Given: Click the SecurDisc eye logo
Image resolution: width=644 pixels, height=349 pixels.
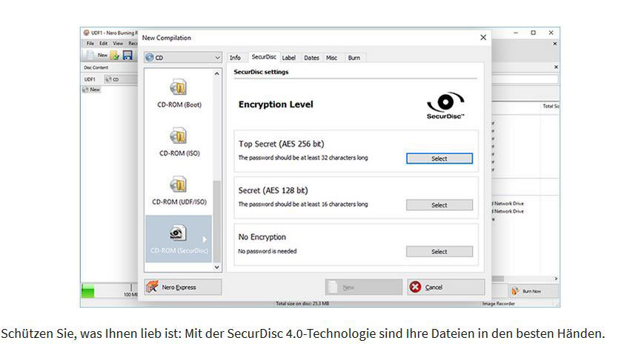Looking at the screenshot, I should (x=445, y=105).
